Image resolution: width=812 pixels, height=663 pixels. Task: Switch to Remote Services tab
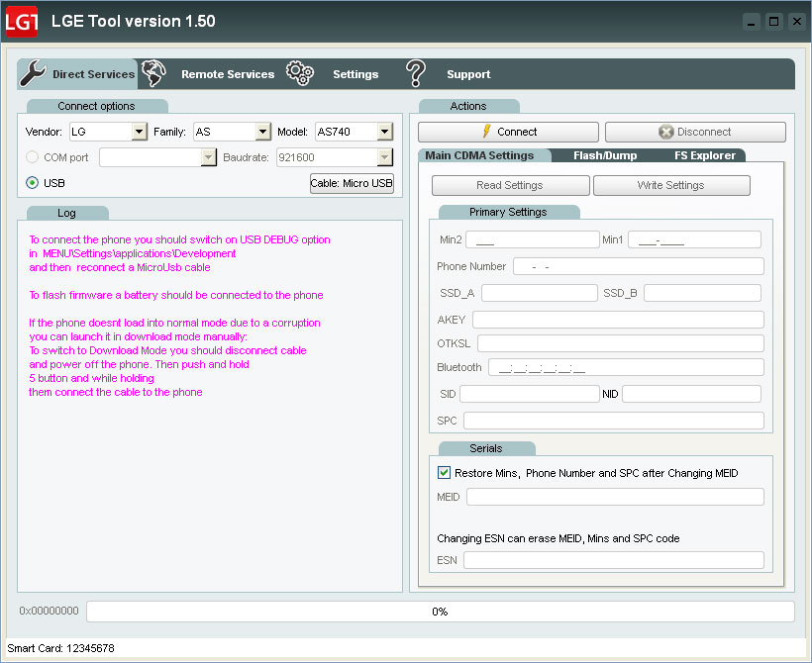pyautogui.click(x=228, y=74)
